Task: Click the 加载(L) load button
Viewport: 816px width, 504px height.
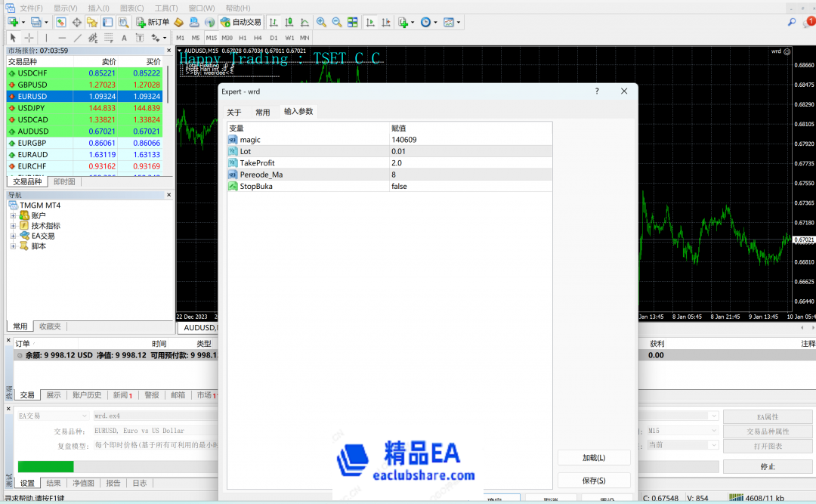Action: (x=593, y=458)
